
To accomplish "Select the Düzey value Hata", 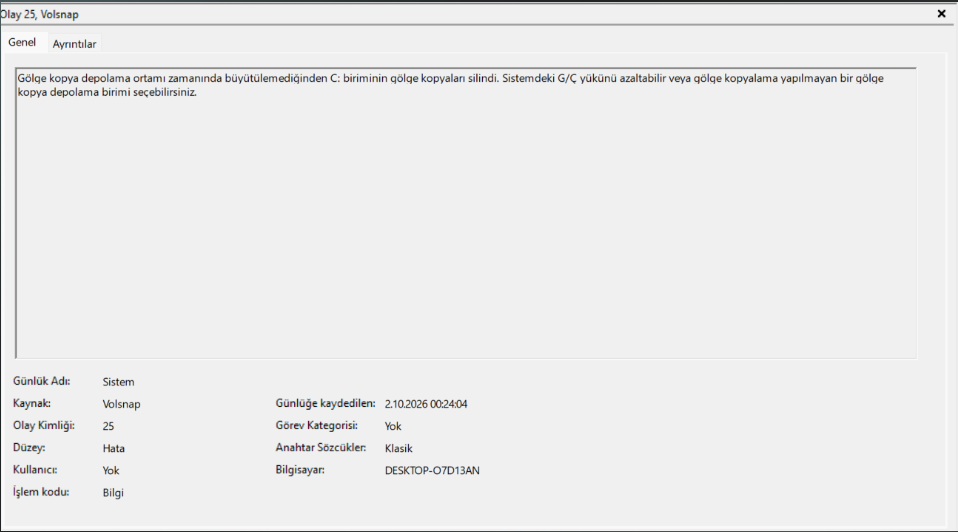I will tap(114, 448).
